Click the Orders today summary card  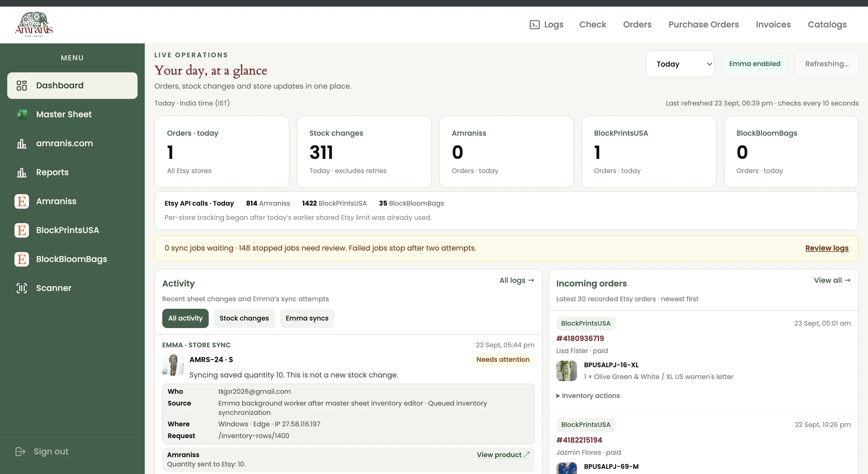point(222,152)
